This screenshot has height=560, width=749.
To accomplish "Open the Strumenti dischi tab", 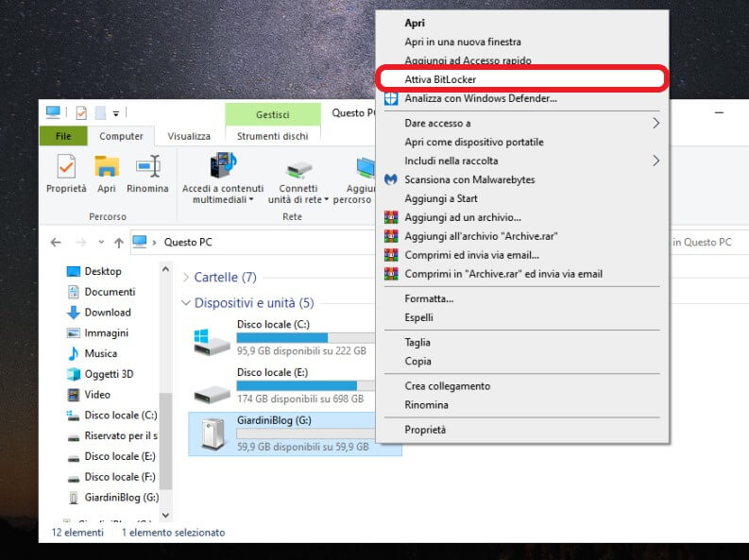I will pyautogui.click(x=272, y=136).
